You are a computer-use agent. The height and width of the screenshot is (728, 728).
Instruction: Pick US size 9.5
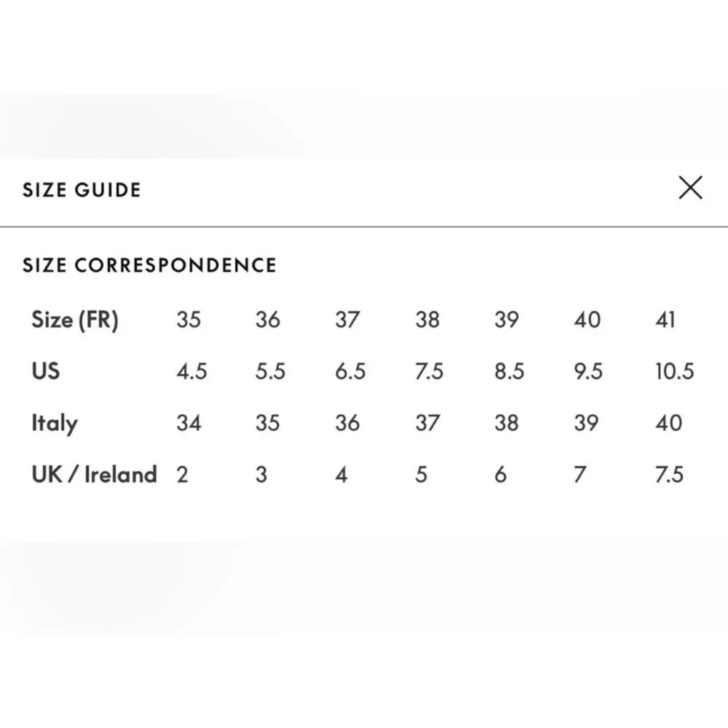588,371
